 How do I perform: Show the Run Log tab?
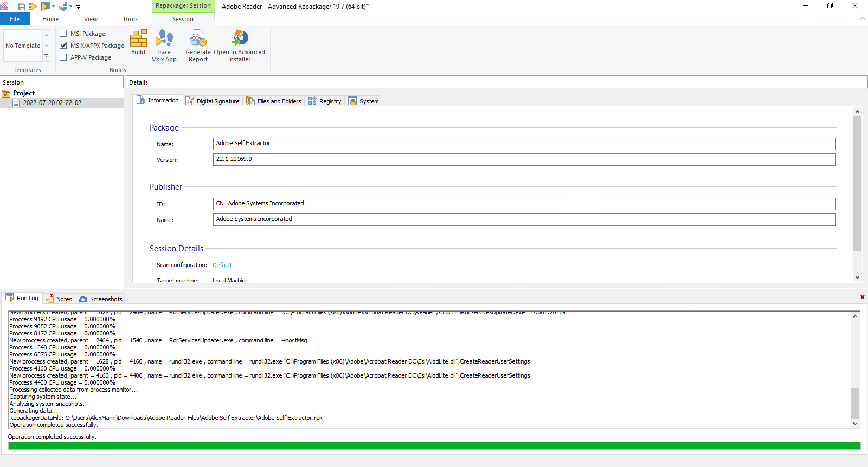(22, 298)
